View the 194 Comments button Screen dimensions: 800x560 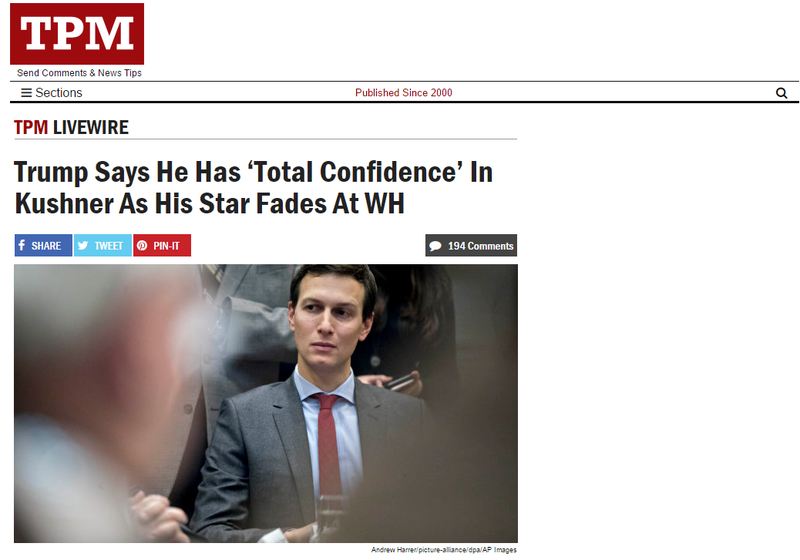pyautogui.click(x=471, y=245)
